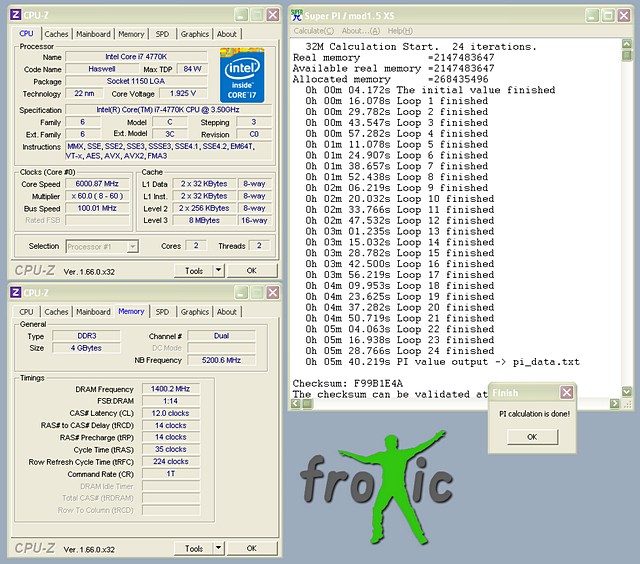Minimize the bottom CPU-Z window

click(x=241, y=292)
